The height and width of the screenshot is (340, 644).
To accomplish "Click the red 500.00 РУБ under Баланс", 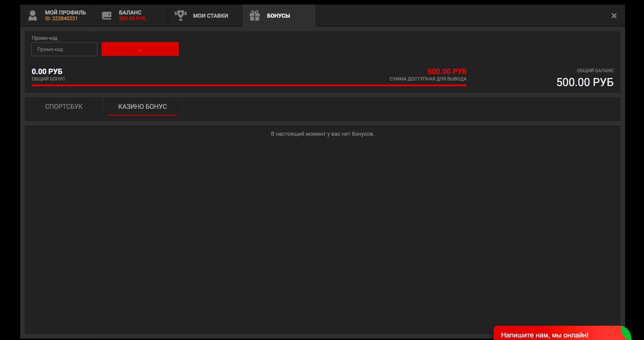I will point(132,19).
